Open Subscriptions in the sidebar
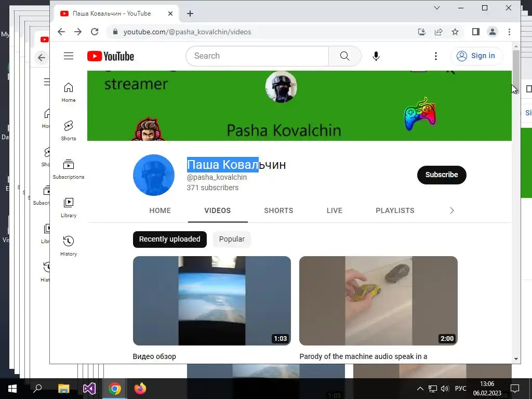Screen dimensions: 532x399 click(x=69, y=169)
